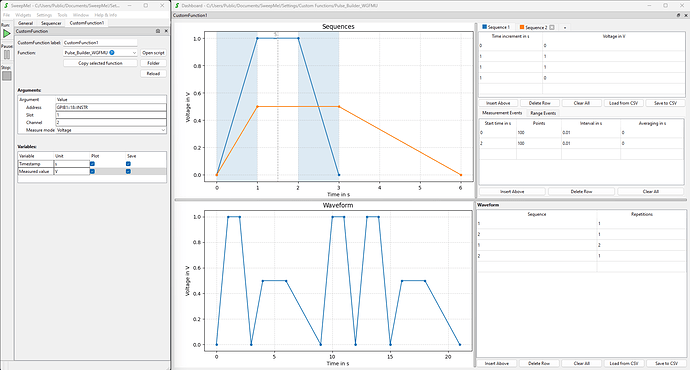Click the 'Time increment in s' column header
Screen dimensions: 690x370
[x=510, y=36]
